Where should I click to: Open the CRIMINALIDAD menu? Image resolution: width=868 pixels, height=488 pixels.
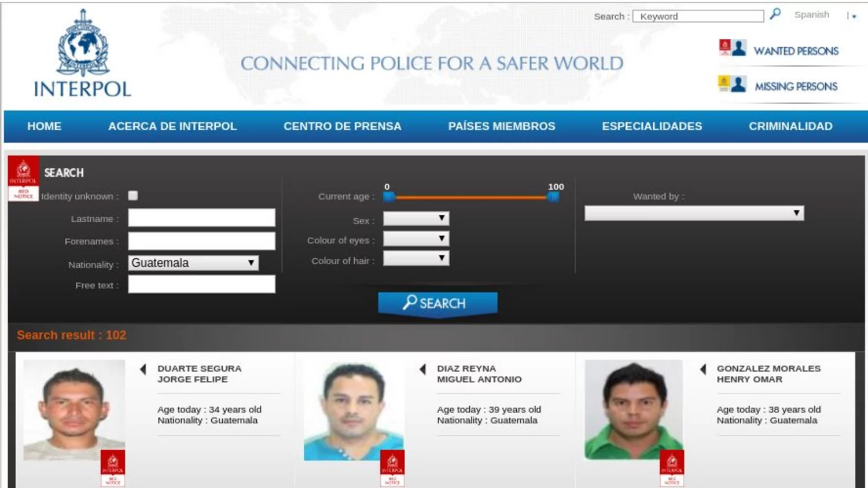(790, 126)
